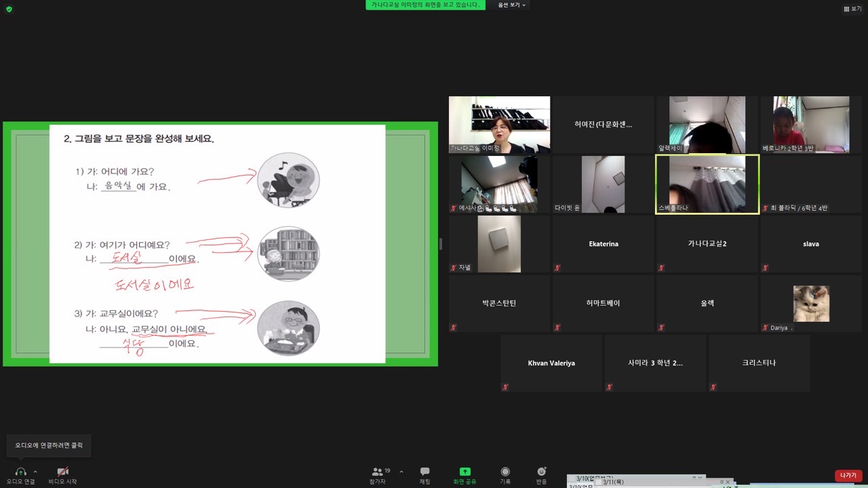Click muted mic icon on Khvan Valeriya tile
This screenshot has width=868, height=488.
point(506,387)
